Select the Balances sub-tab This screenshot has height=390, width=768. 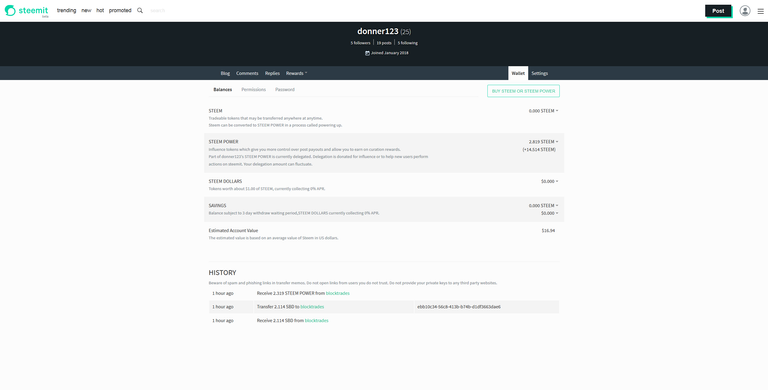click(222, 90)
